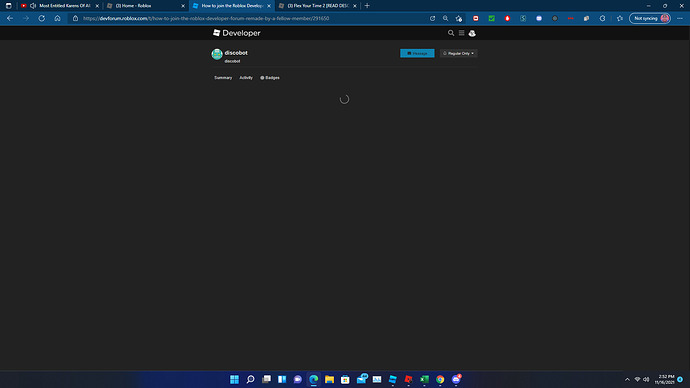Click the green checkmark extension icon
690x388 pixels.
[x=492, y=18]
